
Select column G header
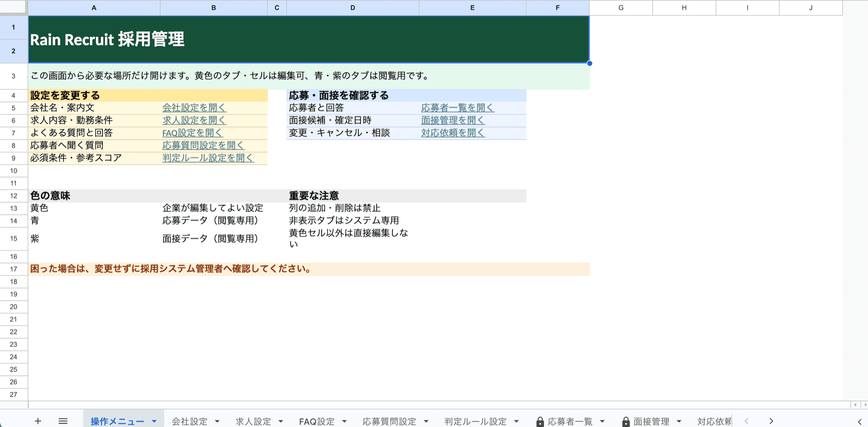pos(621,8)
